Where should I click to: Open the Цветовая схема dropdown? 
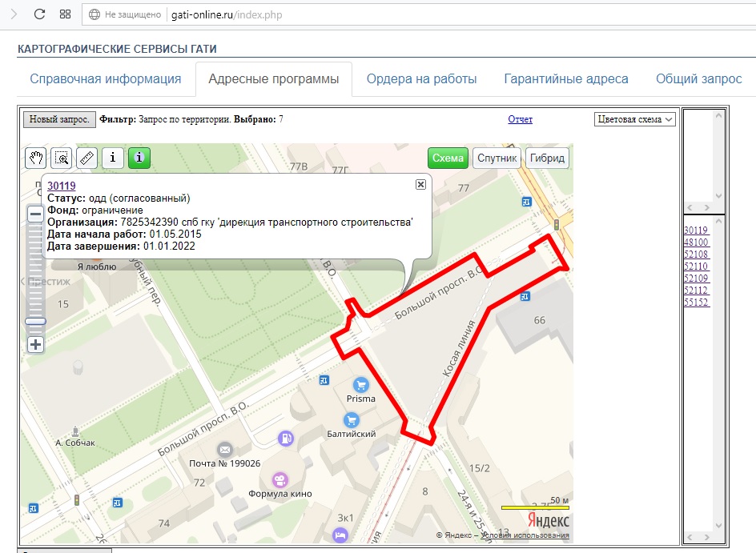click(x=635, y=119)
